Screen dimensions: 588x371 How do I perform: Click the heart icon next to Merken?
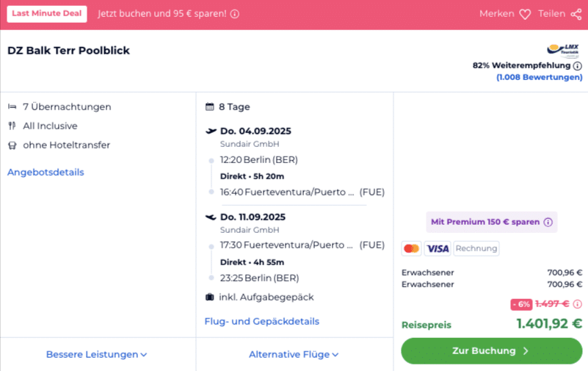525,14
